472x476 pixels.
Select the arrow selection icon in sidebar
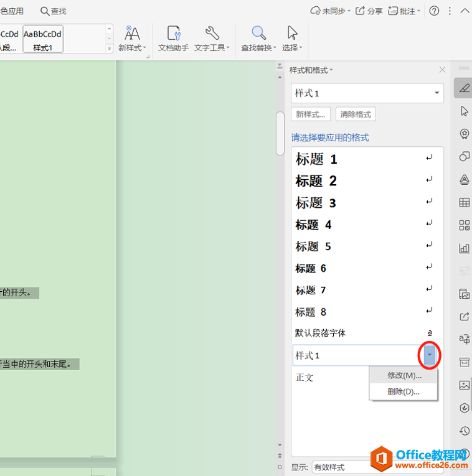(x=464, y=111)
